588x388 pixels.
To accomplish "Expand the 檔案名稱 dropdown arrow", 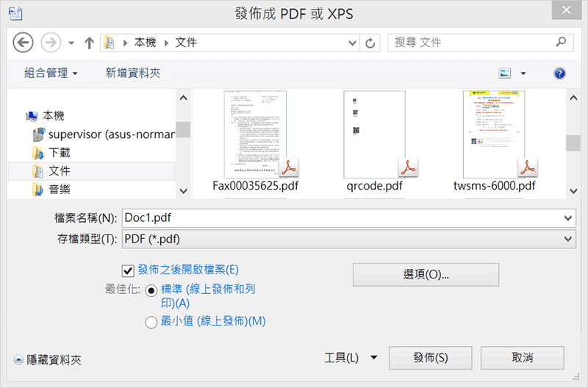I will 568,218.
